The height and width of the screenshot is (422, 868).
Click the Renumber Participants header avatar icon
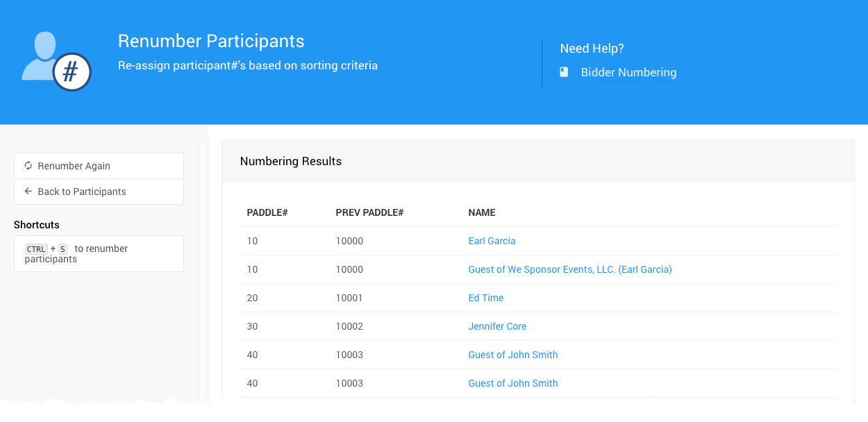40,56
